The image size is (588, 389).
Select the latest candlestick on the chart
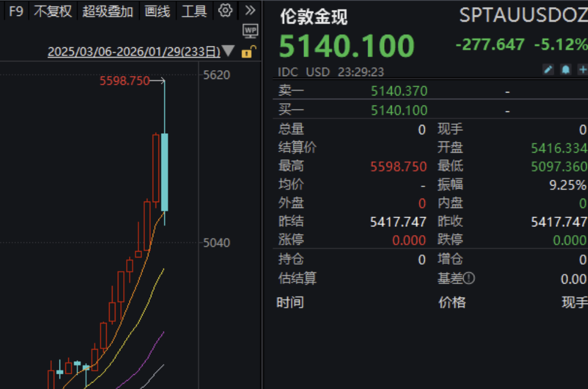[x=164, y=171]
